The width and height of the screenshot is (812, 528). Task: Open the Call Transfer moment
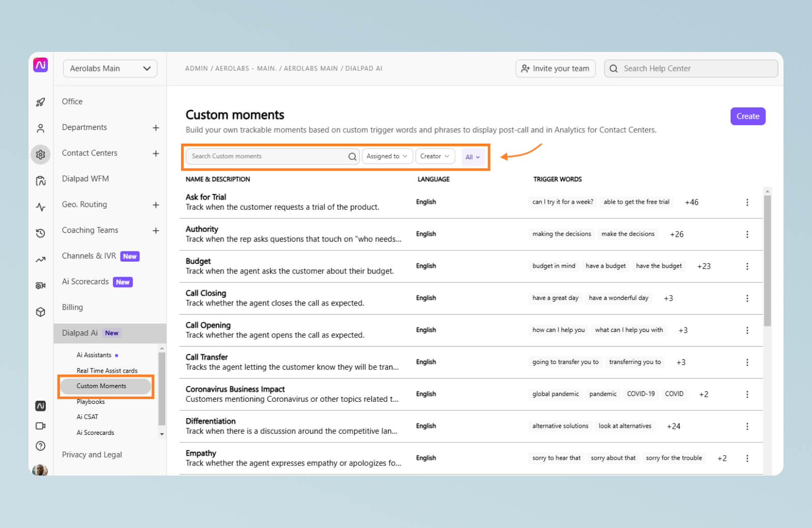coord(207,357)
